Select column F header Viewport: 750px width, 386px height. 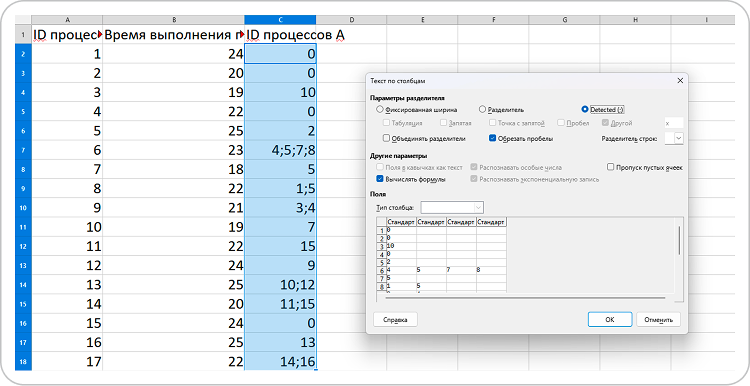coord(493,20)
